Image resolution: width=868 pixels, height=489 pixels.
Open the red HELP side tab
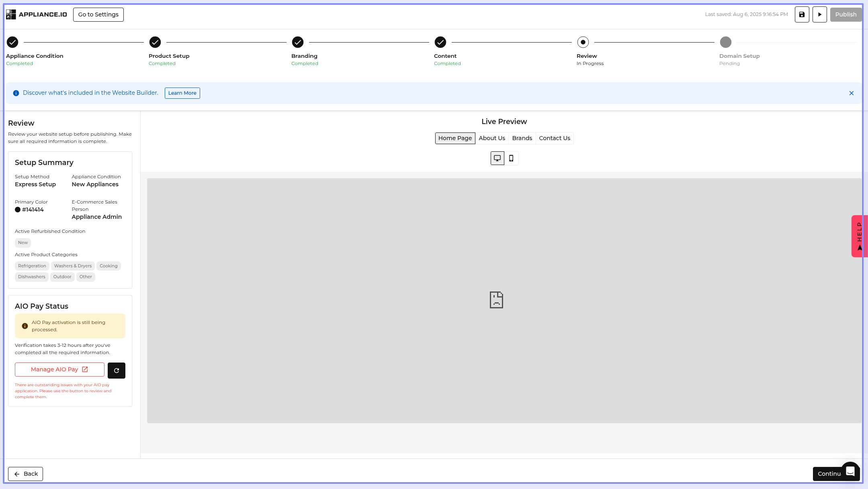(859, 236)
